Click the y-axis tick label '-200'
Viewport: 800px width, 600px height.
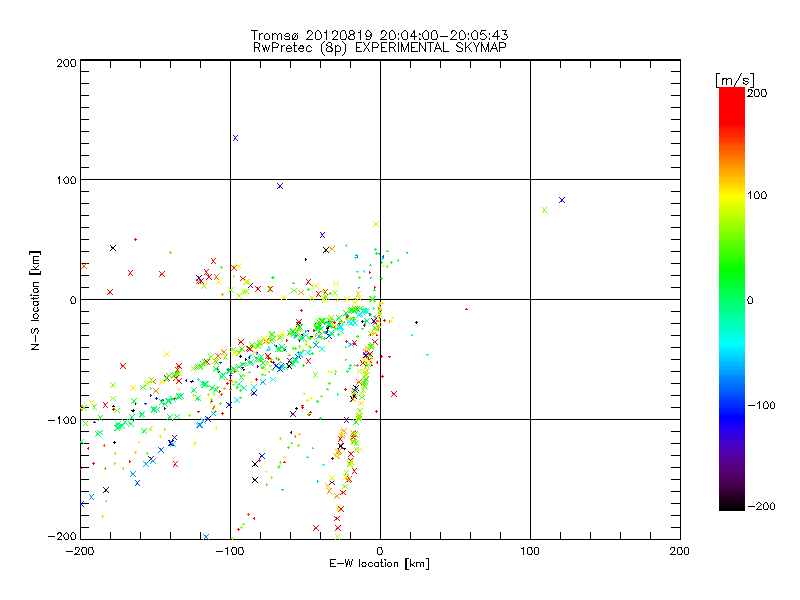[x=62, y=537]
